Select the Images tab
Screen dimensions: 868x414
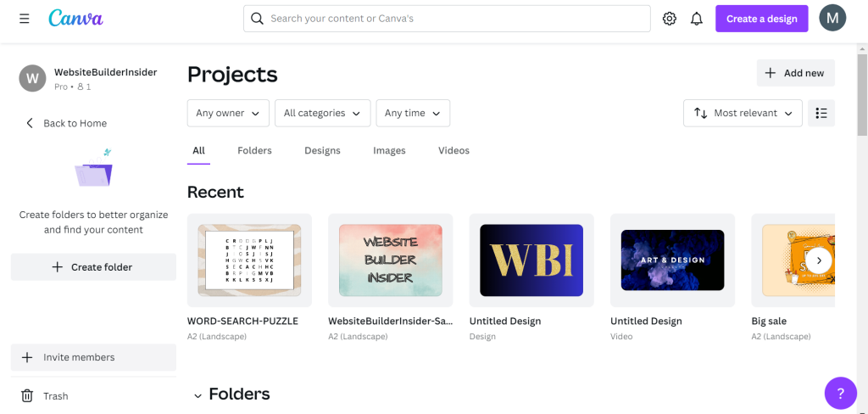pyautogui.click(x=389, y=150)
